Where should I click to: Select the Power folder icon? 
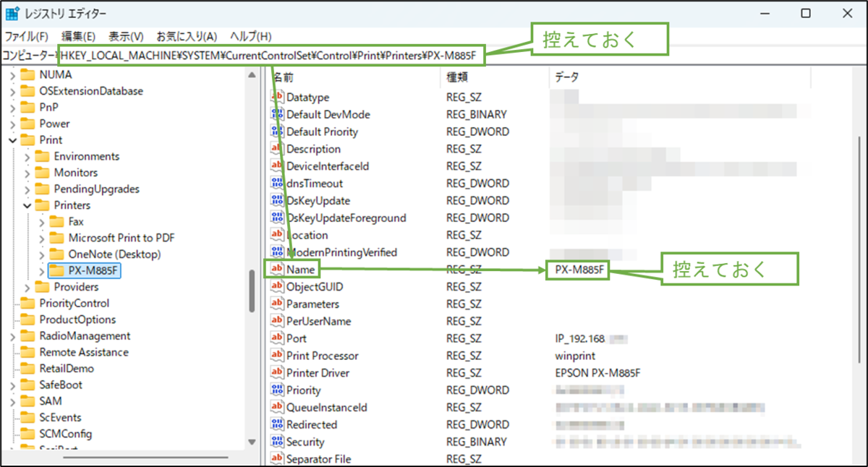(x=27, y=124)
